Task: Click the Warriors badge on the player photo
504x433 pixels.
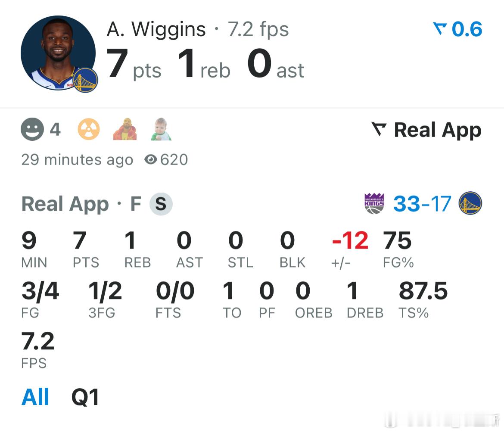Action: [x=85, y=80]
